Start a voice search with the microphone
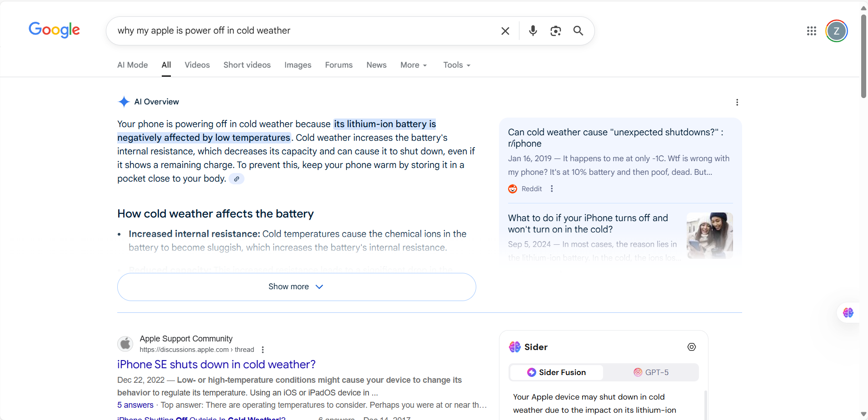868x420 pixels. [533, 30]
